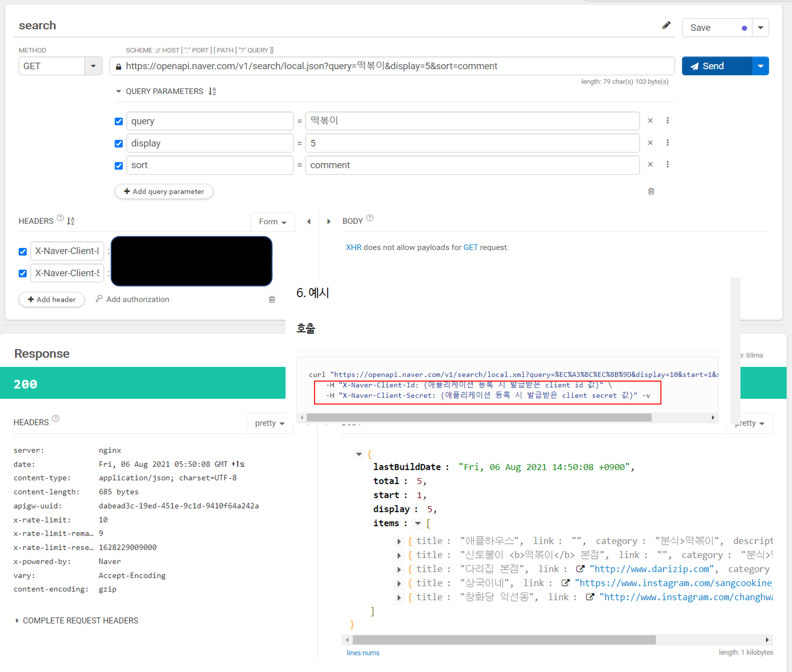This screenshot has height=672, width=792.
Task: Open the darizip.com link
Action: 652,569
